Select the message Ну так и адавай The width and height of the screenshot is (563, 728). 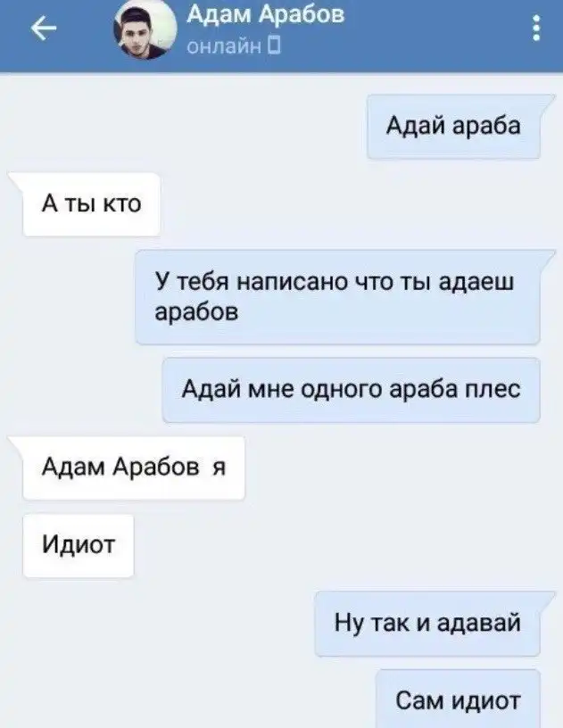pyautogui.click(x=427, y=624)
